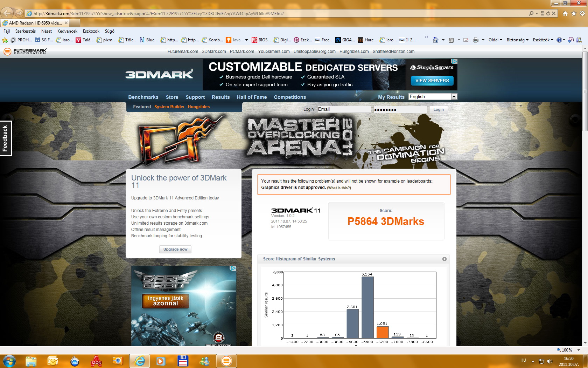Open the Oldal dropdown menu
This screenshot has width=588, height=368.
pos(495,40)
